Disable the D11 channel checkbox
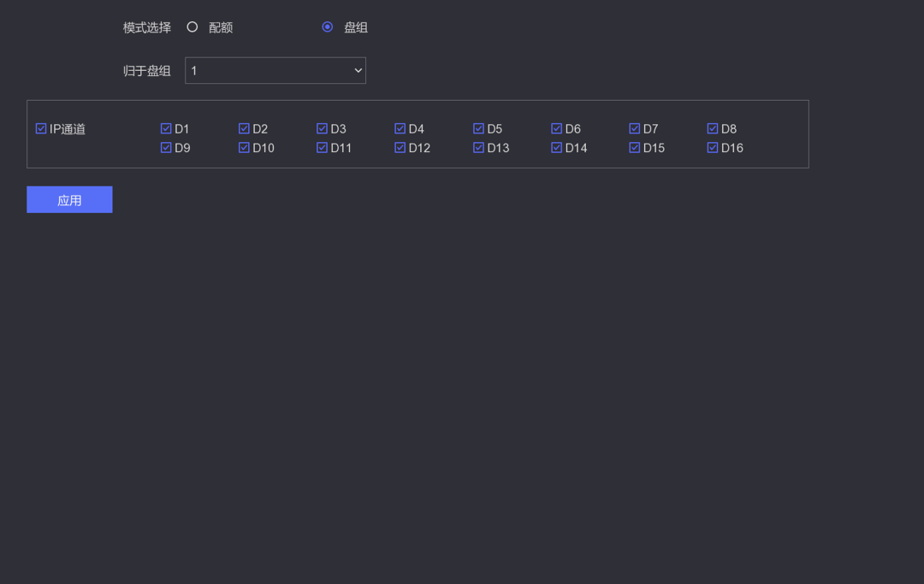Viewport: 924px width, 584px height. pos(322,148)
